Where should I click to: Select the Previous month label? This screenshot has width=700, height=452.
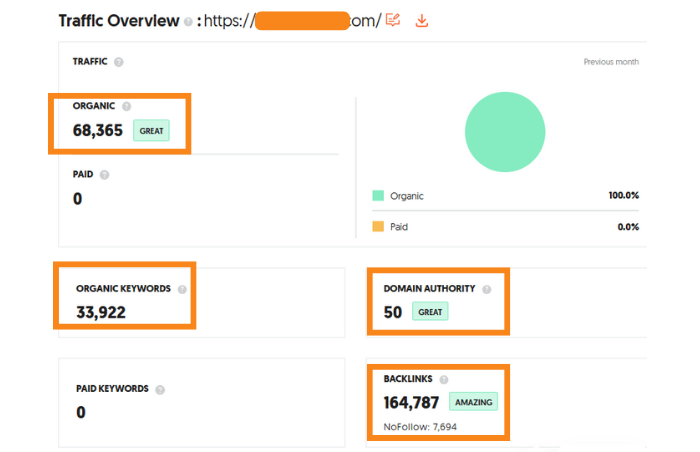tap(611, 62)
